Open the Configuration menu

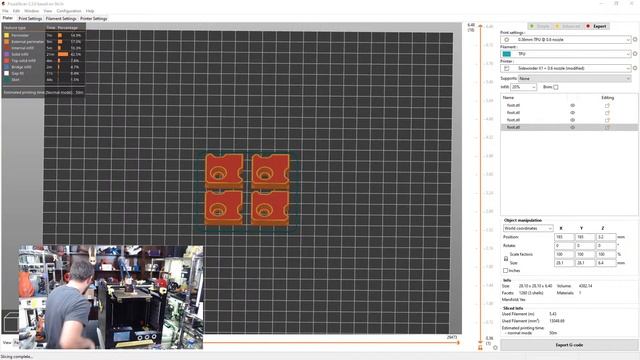pos(69,11)
